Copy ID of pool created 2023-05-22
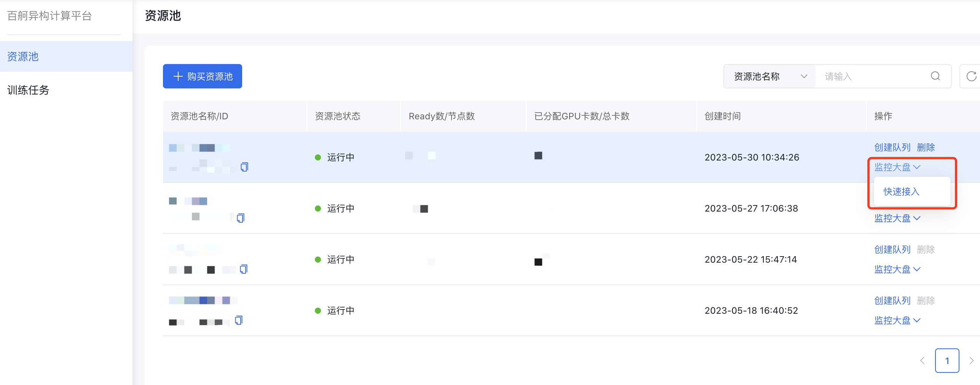The width and height of the screenshot is (980, 385). click(x=244, y=269)
